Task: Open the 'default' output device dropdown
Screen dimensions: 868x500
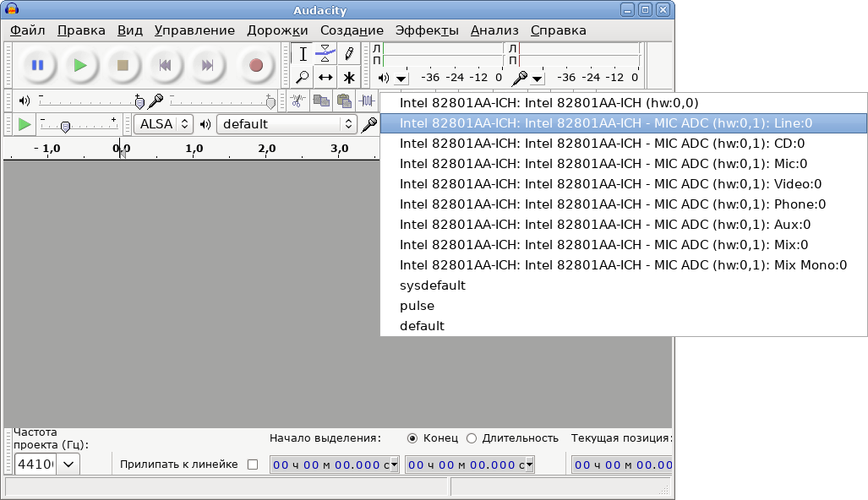Action: tap(287, 124)
